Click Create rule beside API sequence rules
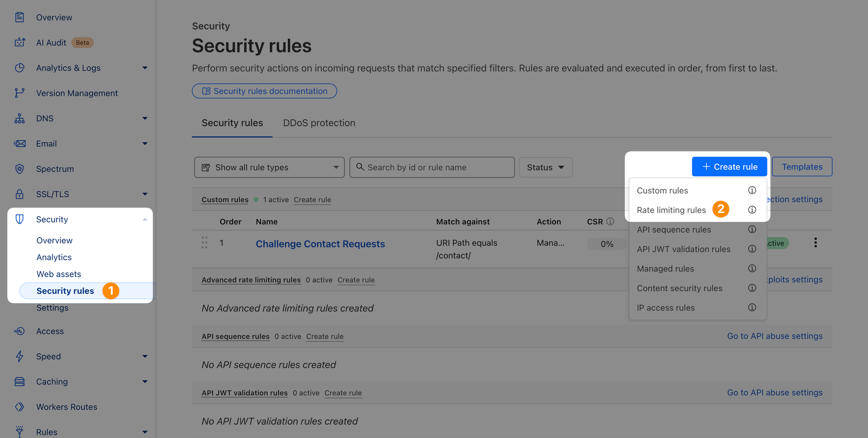868x438 pixels. pyautogui.click(x=325, y=337)
